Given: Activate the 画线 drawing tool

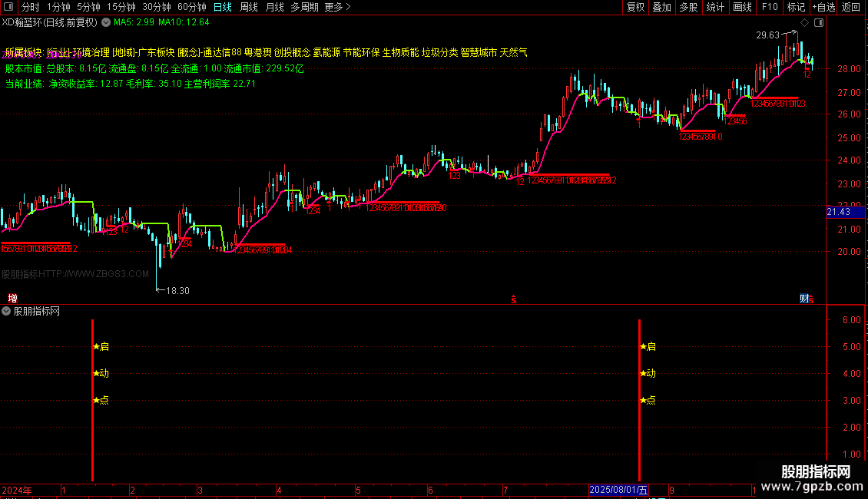Looking at the screenshot, I should (x=742, y=7).
